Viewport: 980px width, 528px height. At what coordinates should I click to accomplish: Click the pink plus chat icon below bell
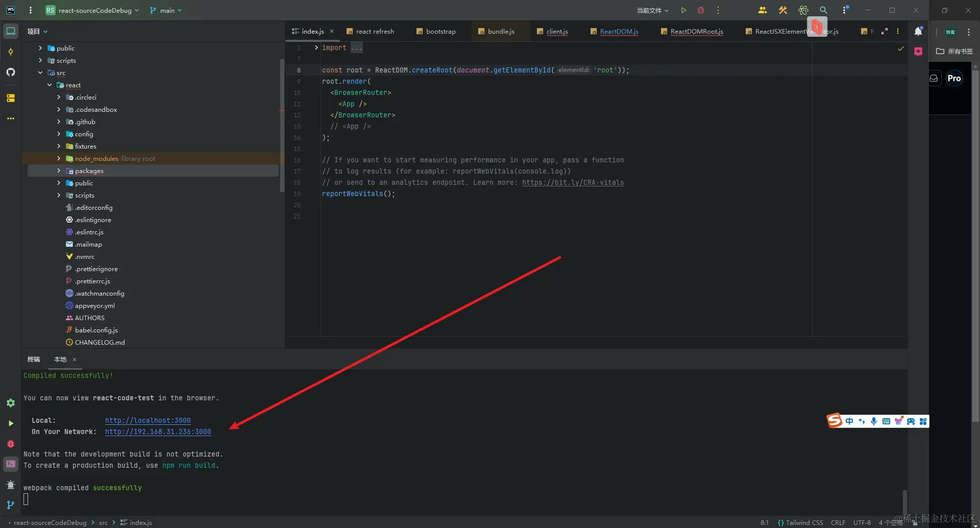(x=918, y=52)
